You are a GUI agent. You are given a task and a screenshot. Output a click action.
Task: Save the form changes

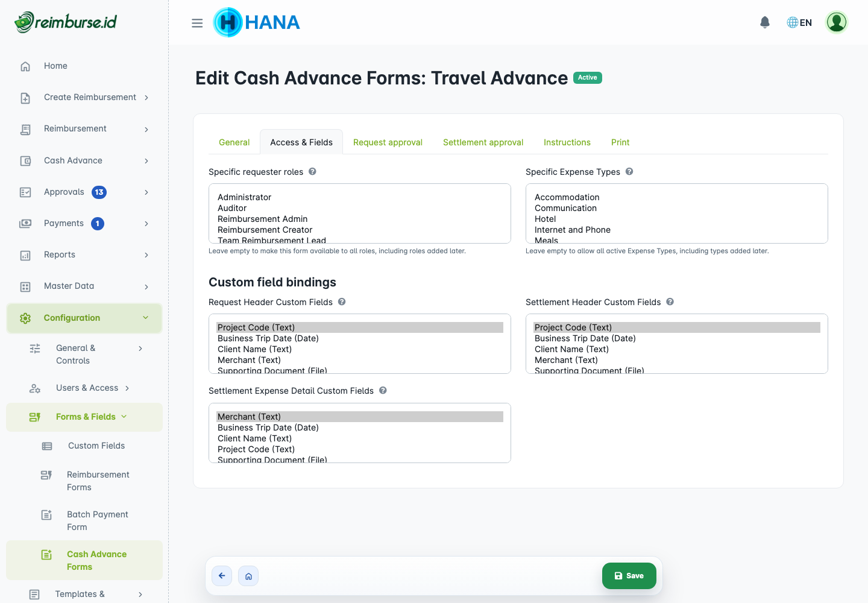(x=629, y=576)
